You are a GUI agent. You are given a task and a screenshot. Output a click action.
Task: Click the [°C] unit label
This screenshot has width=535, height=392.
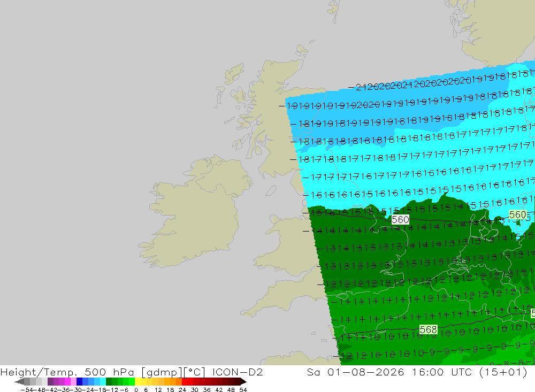[195, 372]
